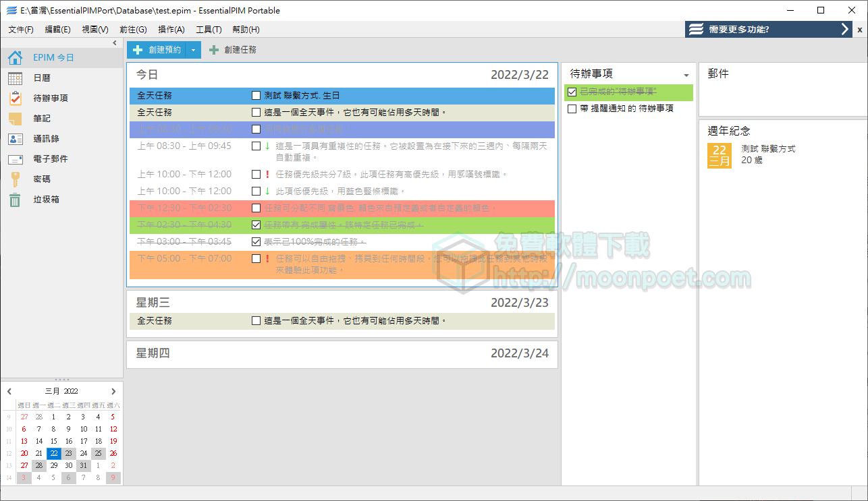
Task: Select the 待辦事項 icon in sidebar
Action: pyautogui.click(x=15, y=98)
